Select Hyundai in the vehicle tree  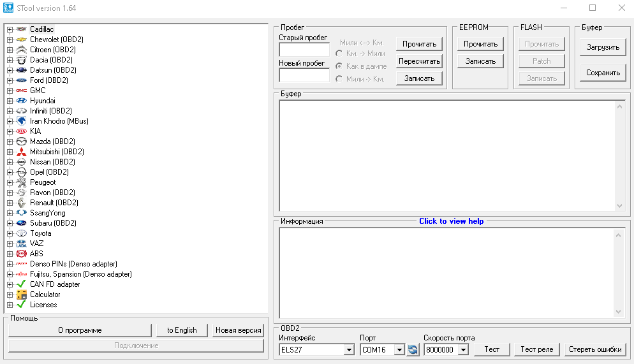[x=42, y=101]
